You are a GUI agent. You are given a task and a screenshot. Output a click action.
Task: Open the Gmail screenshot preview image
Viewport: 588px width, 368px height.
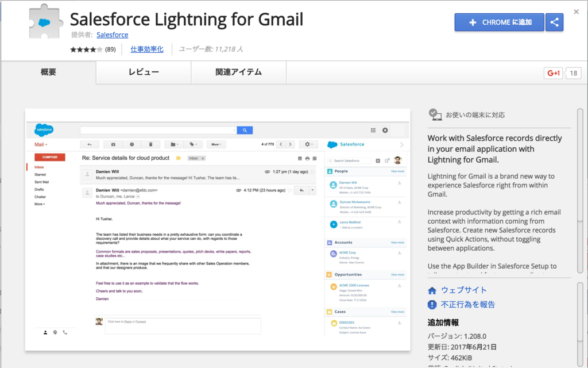(218, 230)
